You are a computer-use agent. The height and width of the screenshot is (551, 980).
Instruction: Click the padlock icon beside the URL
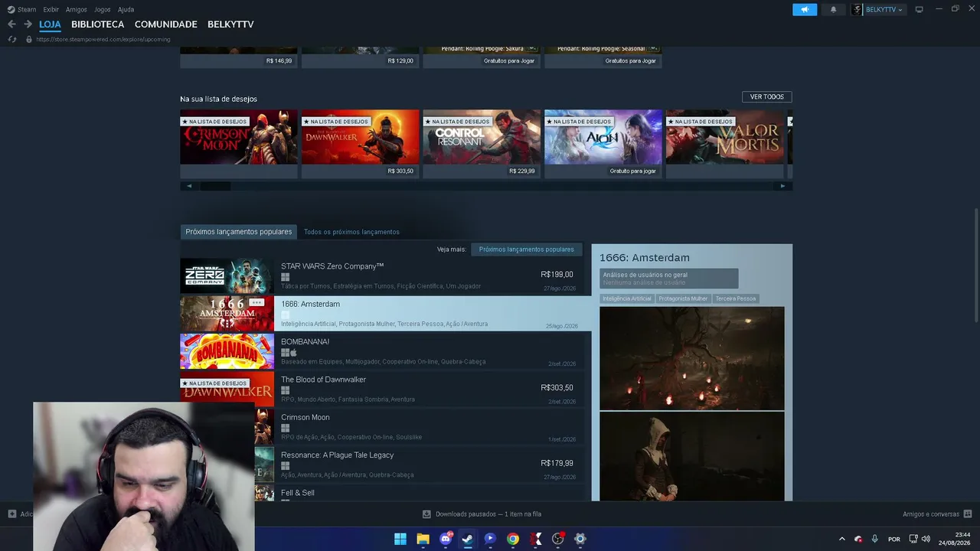coord(29,39)
